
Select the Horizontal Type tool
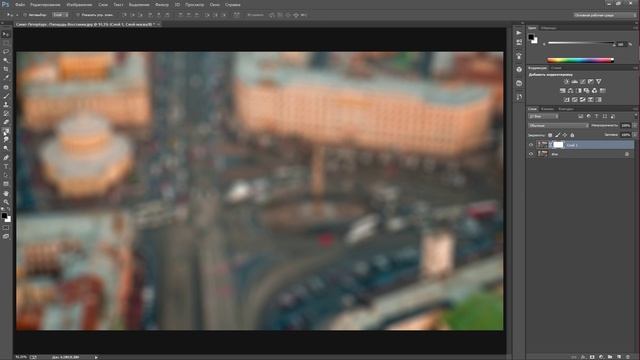click(x=6, y=167)
